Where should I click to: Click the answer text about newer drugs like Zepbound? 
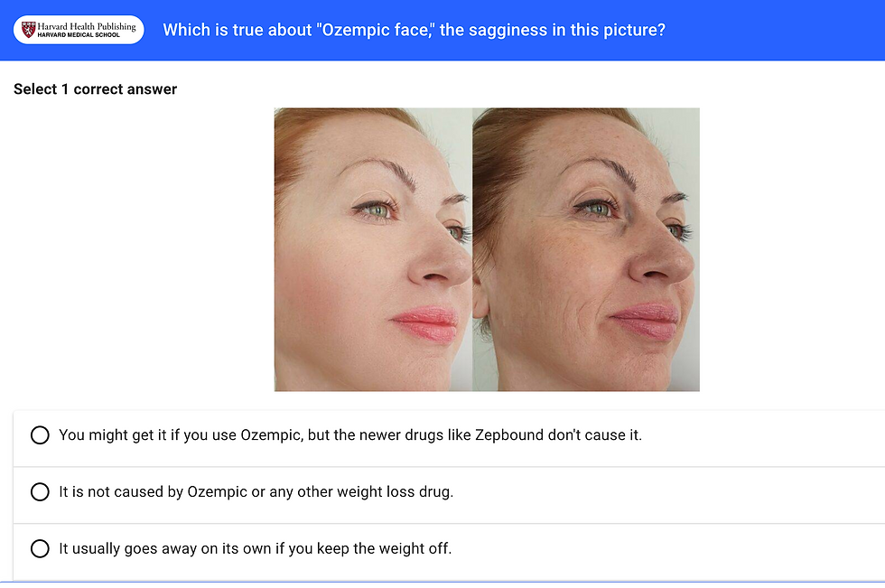pyautogui.click(x=350, y=435)
